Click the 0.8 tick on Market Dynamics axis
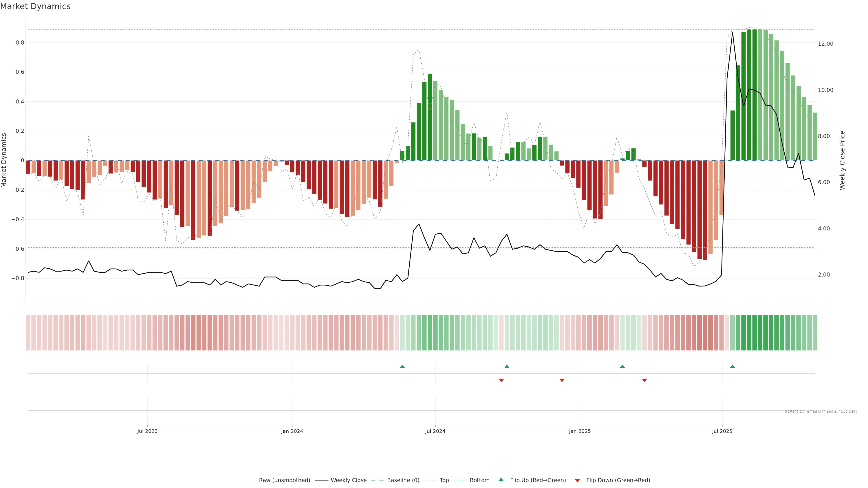This screenshot has width=868, height=488. click(20, 43)
